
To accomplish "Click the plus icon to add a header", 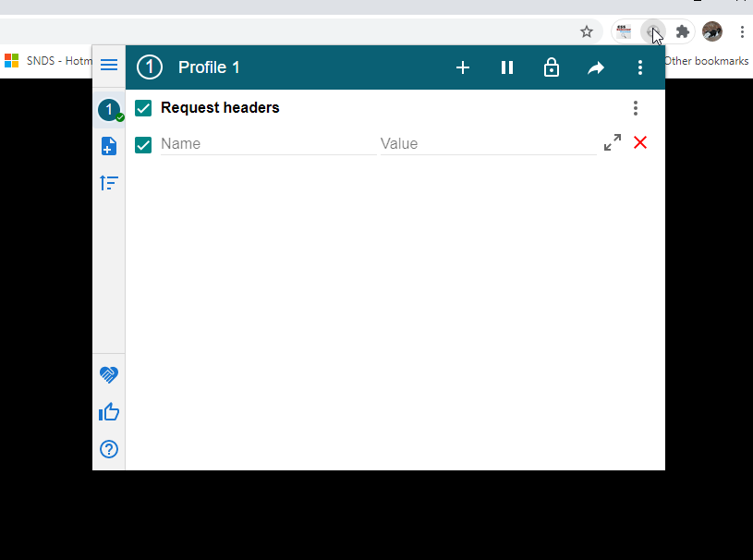I will (x=463, y=67).
